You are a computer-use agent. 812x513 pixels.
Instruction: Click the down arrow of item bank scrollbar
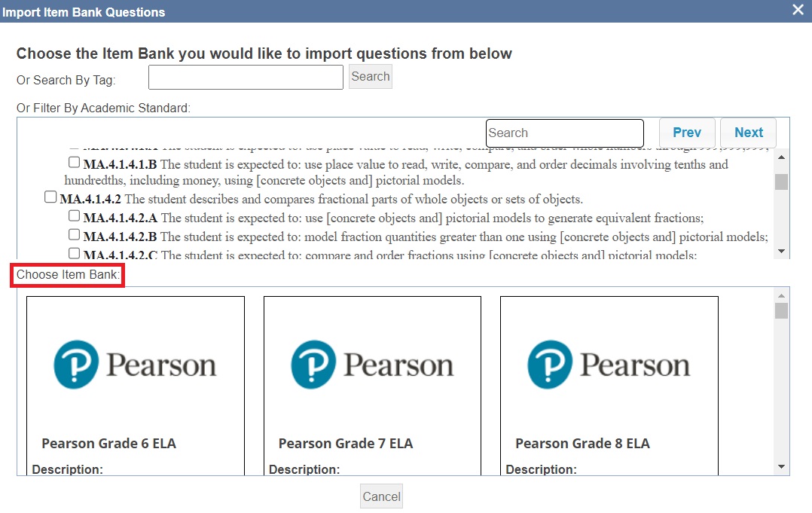(781, 467)
